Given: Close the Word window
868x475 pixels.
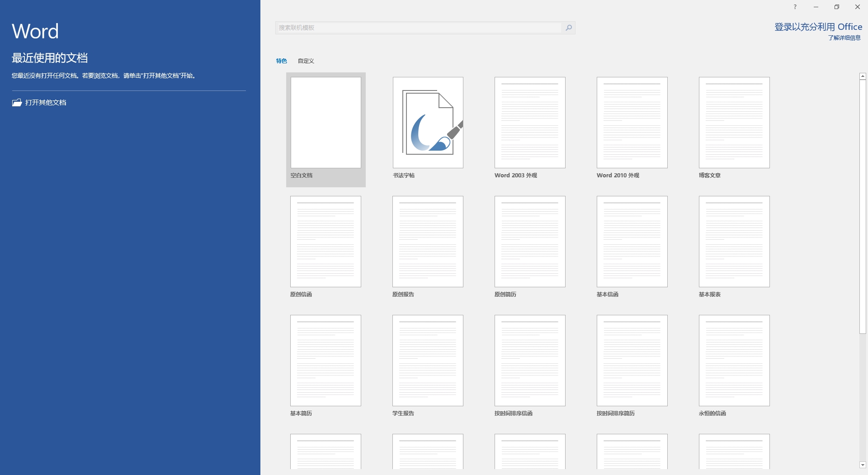Looking at the screenshot, I should pyautogui.click(x=857, y=7).
